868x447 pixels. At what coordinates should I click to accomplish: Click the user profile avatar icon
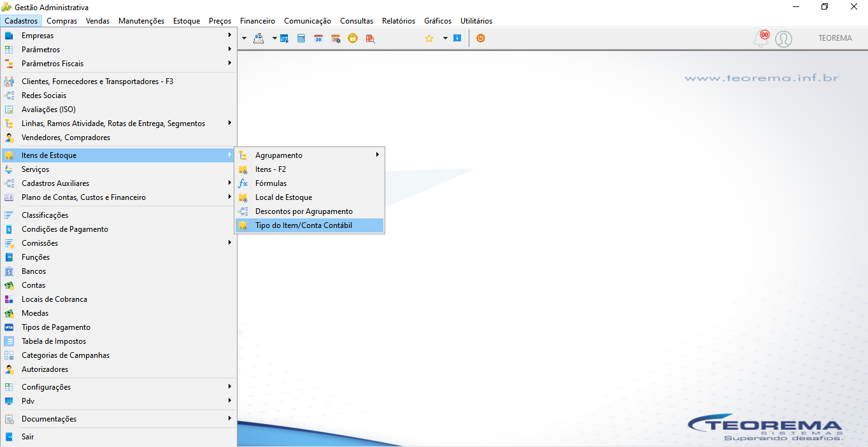click(783, 39)
